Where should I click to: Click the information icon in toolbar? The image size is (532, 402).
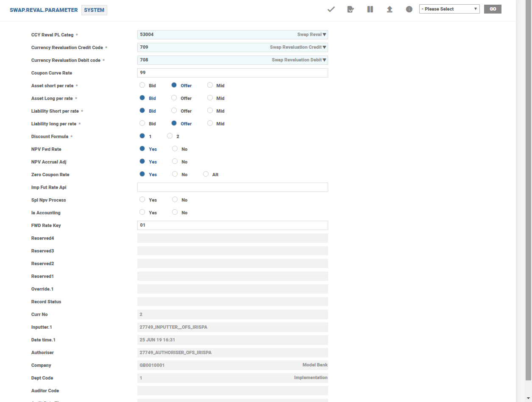409,9
